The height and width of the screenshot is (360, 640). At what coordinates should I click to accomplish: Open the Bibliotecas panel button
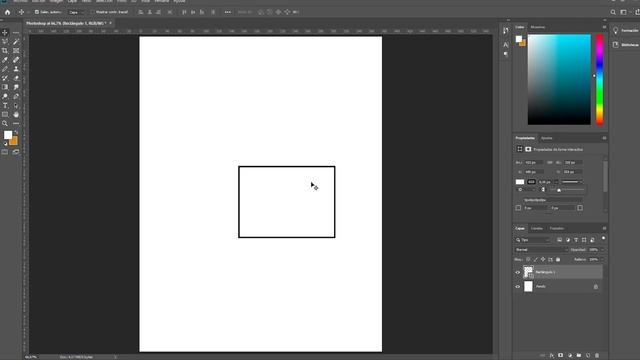point(626,45)
